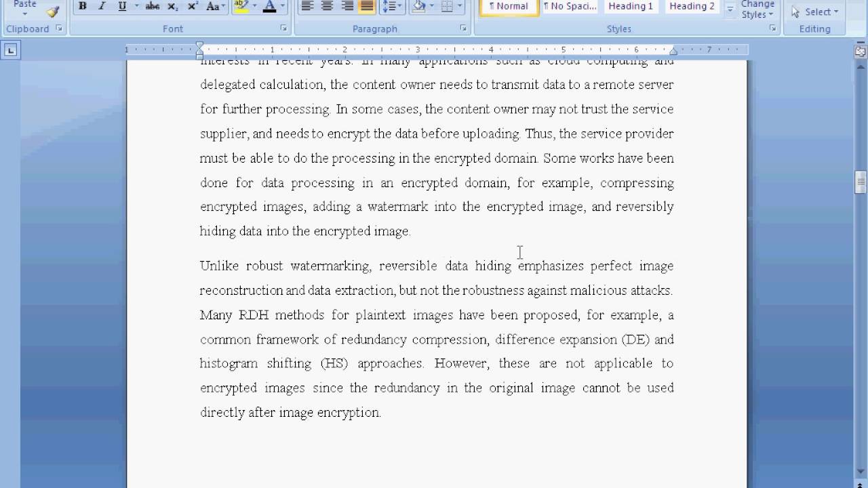Open shading color dropdown arrow
Viewport: 868px width, 488px height.
click(x=432, y=6)
